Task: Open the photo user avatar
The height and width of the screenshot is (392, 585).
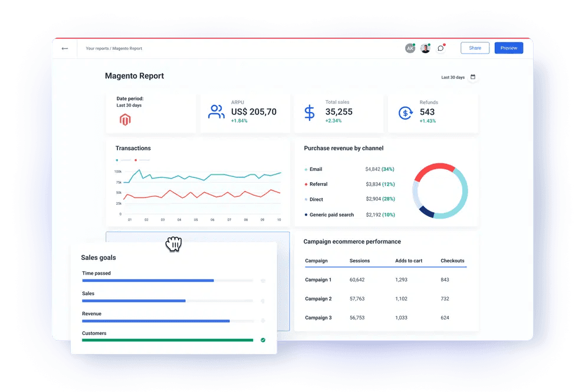Action: pos(425,48)
